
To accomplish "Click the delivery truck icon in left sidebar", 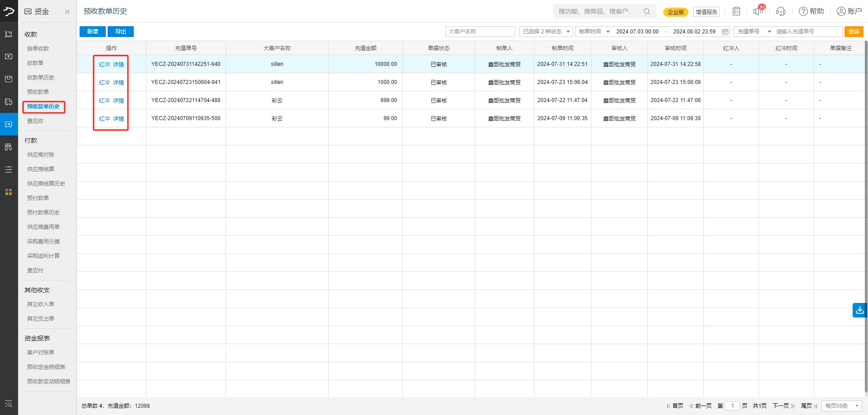I will (x=9, y=102).
